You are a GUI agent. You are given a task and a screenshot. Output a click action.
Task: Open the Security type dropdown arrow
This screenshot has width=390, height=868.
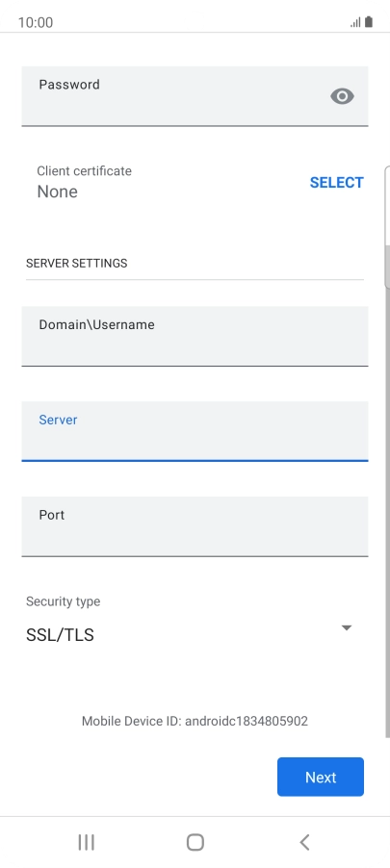(x=347, y=627)
